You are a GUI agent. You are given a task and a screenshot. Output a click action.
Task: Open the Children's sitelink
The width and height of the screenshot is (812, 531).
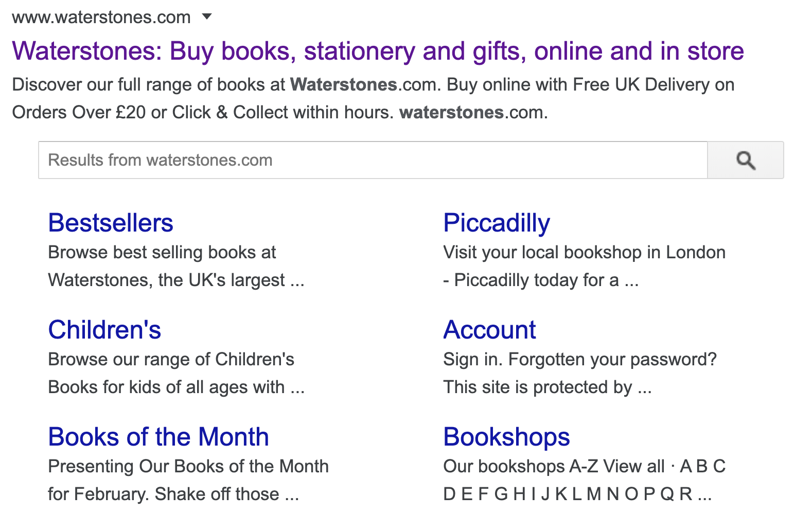click(104, 330)
